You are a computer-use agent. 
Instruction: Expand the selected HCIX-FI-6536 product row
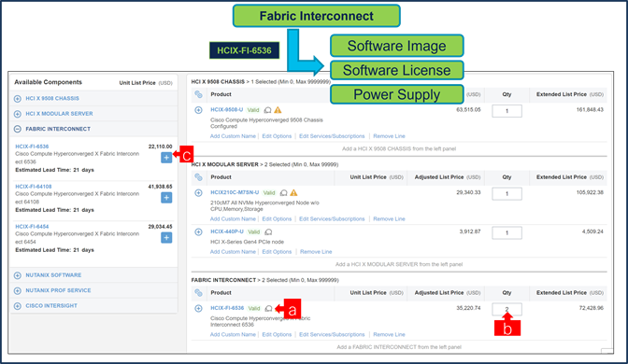click(198, 308)
